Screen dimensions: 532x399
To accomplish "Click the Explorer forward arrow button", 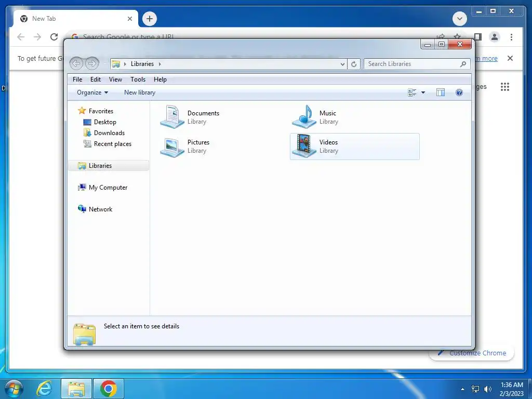I will pos(92,63).
